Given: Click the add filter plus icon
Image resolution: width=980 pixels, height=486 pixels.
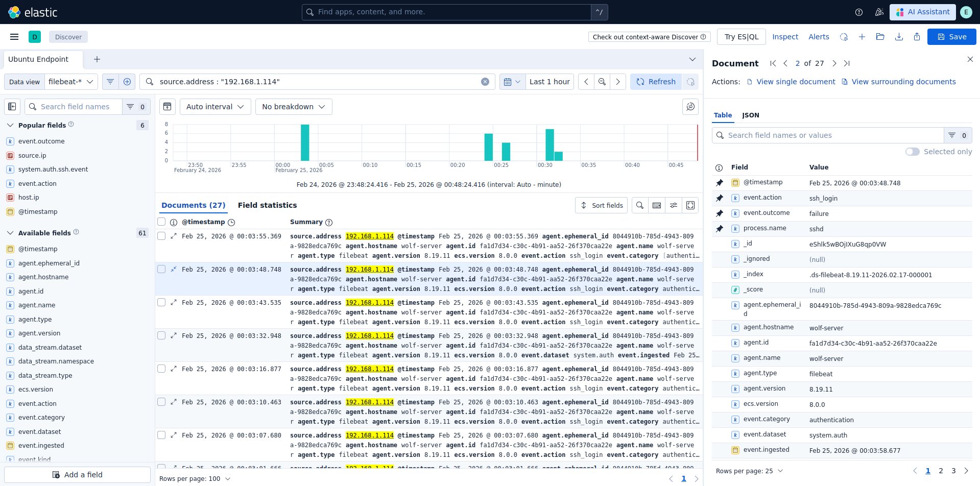Looking at the screenshot, I should pyautogui.click(x=127, y=82).
